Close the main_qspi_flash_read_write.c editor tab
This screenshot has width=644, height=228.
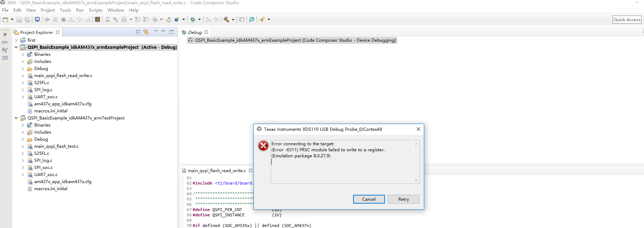251,170
